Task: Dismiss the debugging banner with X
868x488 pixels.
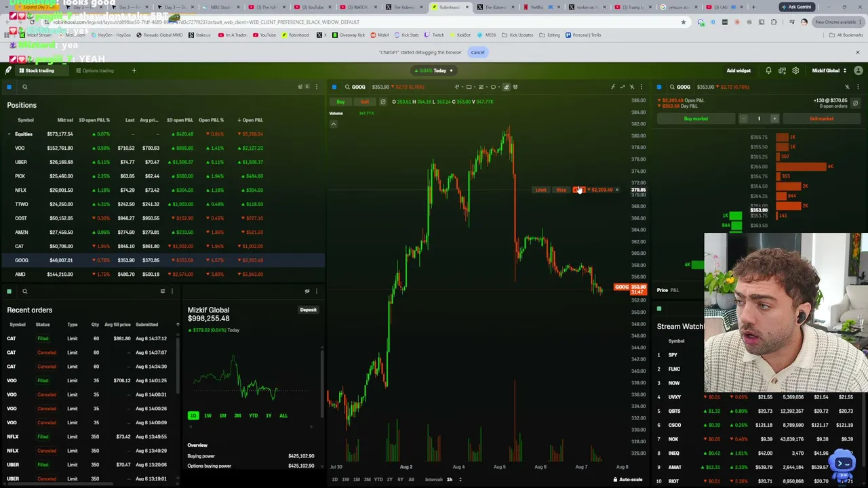Action: tap(857, 52)
